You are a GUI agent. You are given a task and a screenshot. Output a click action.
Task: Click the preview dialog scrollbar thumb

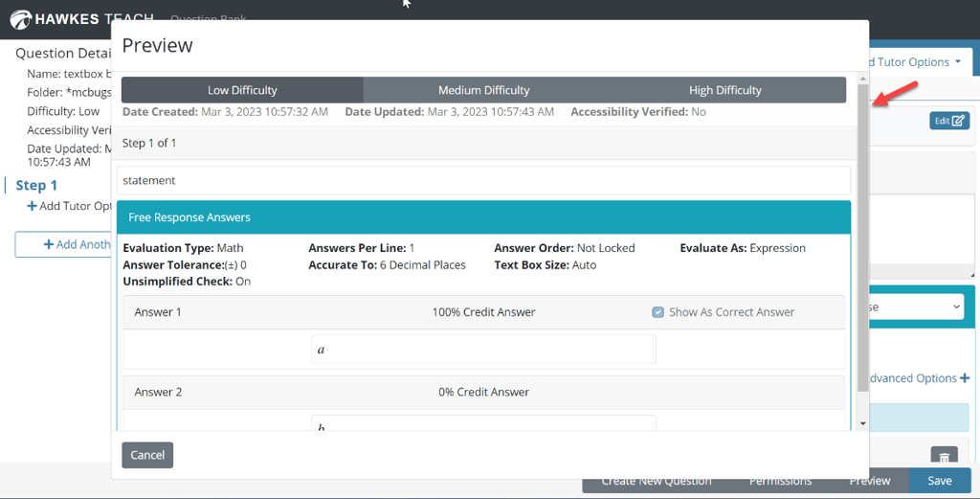863,239
